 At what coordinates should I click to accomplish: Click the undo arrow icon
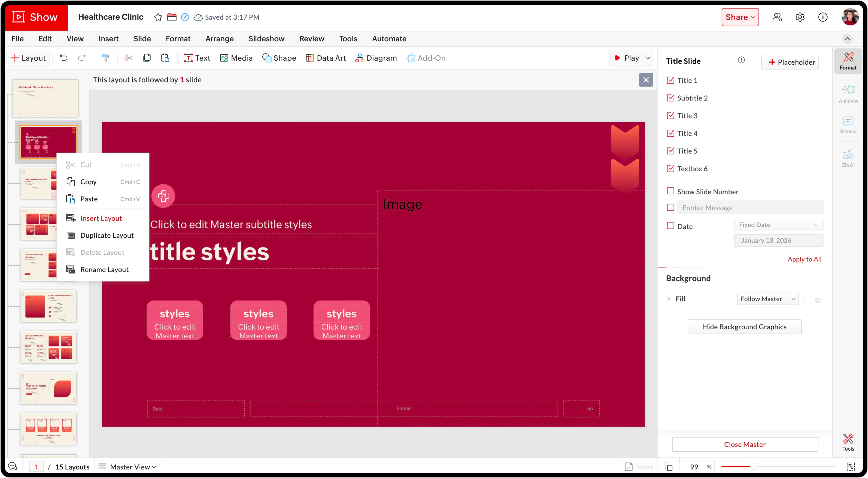tap(63, 58)
